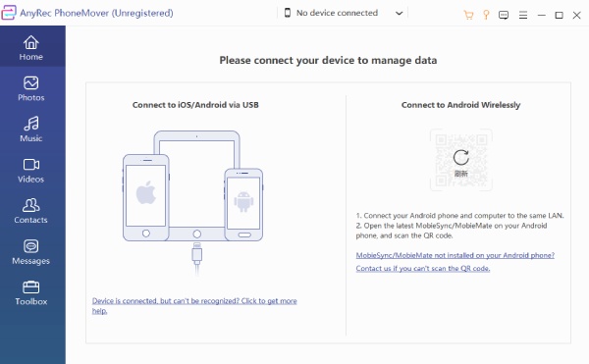The height and width of the screenshot is (364, 589).
Task: Open the Photos section
Action: click(31, 88)
